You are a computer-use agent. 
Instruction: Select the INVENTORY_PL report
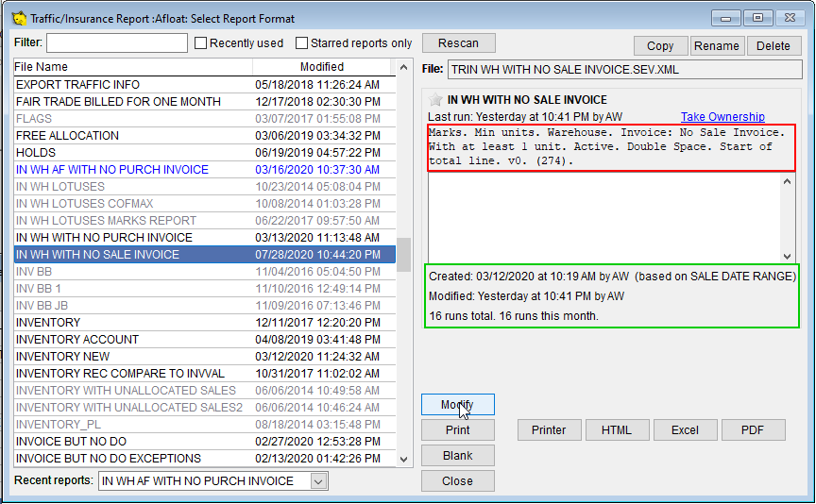(205, 425)
